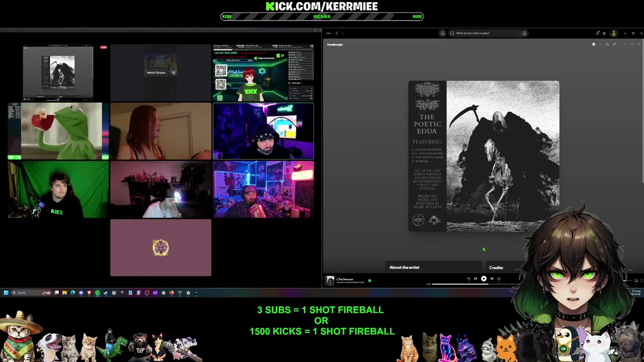The image size is (644, 362).
Task: Click the now-playing album thumbnail in player bar
Action: click(330, 281)
